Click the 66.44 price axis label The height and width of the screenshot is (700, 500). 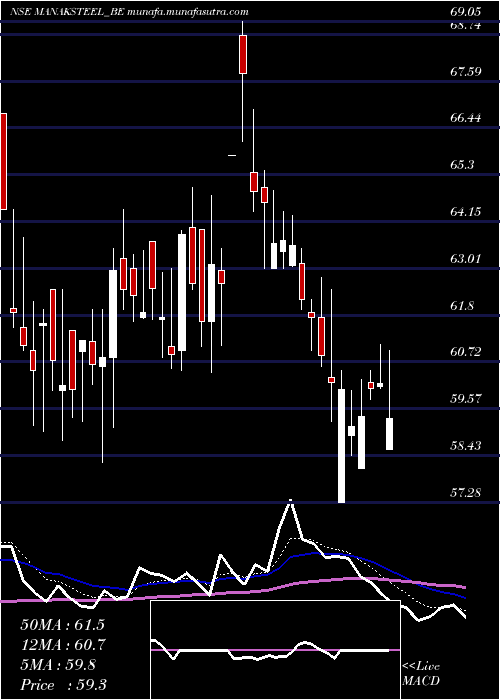tap(465, 118)
